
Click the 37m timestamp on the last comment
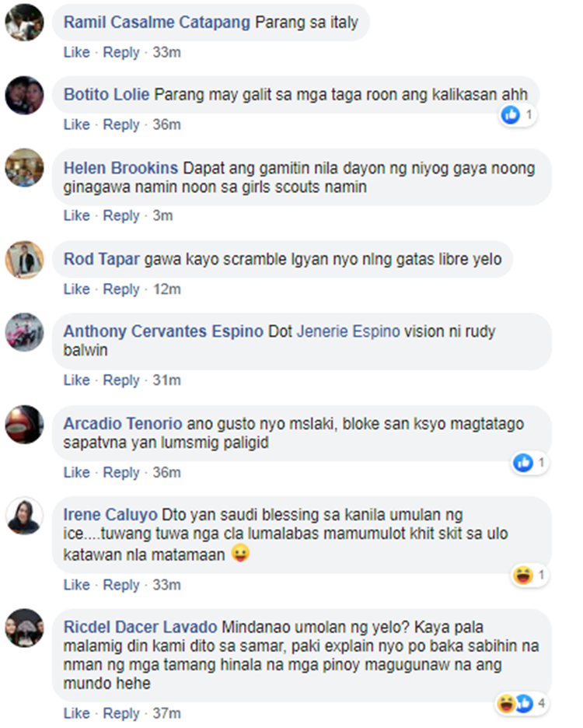(166, 713)
